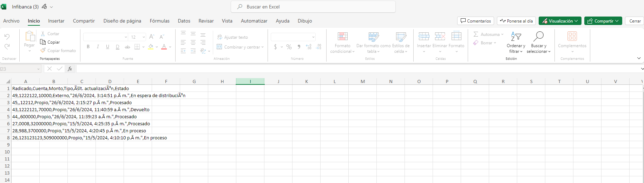Image resolution: width=644 pixels, height=183 pixels.
Task: Click the cell borders icon
Action: 137,47
